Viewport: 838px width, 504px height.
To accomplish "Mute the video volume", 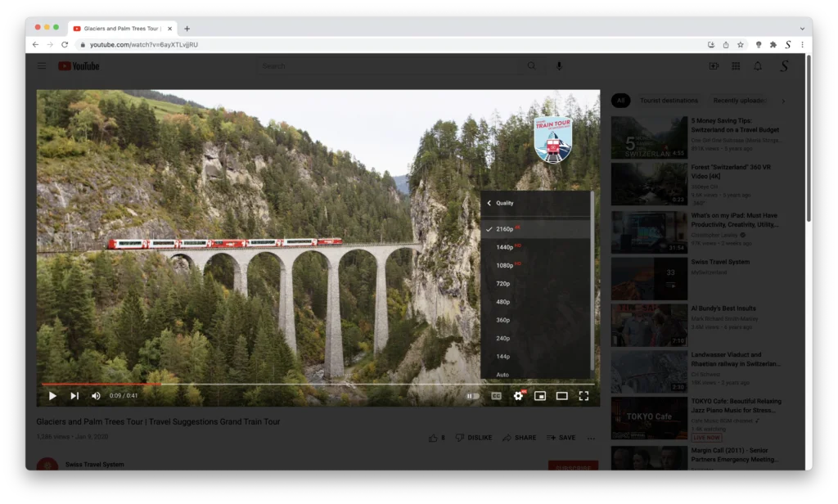I will [96, 396].
